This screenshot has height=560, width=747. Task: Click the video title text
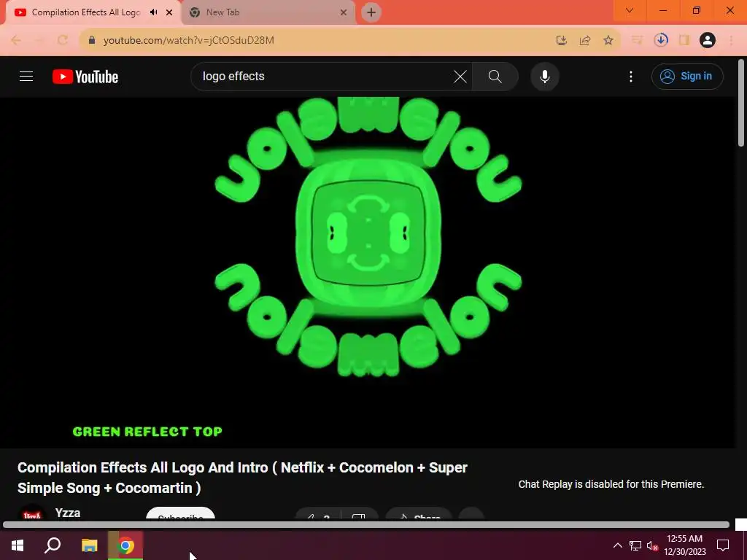242,478
